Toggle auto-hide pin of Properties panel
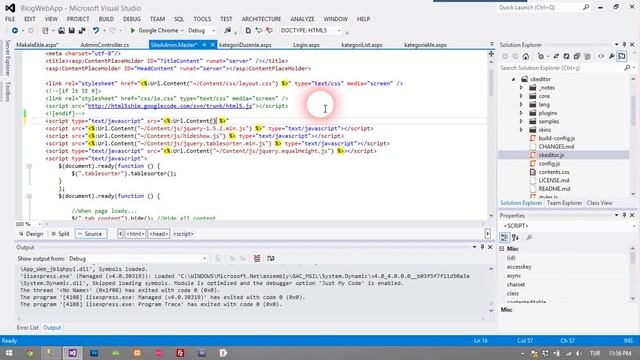The image size is (640, 360). 624,215
